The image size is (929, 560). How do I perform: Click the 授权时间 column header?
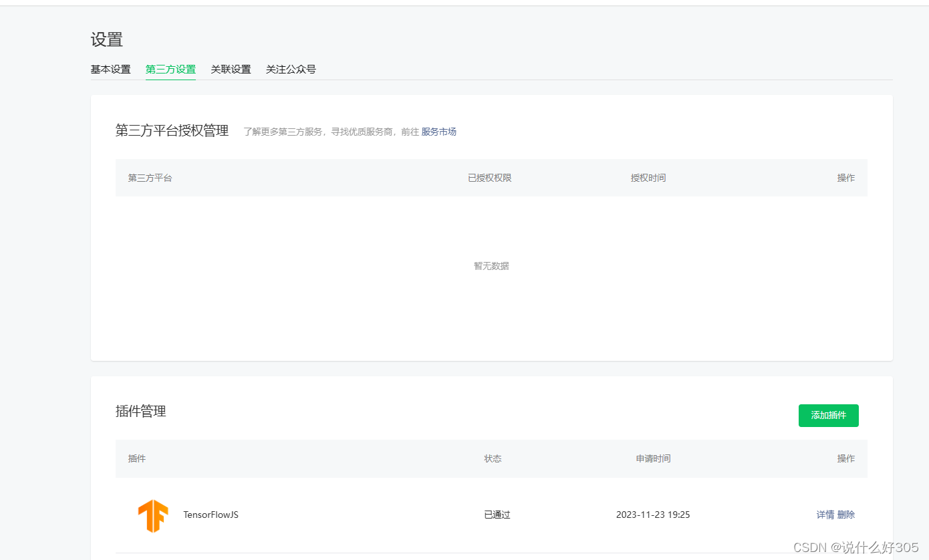coord(648,178)
